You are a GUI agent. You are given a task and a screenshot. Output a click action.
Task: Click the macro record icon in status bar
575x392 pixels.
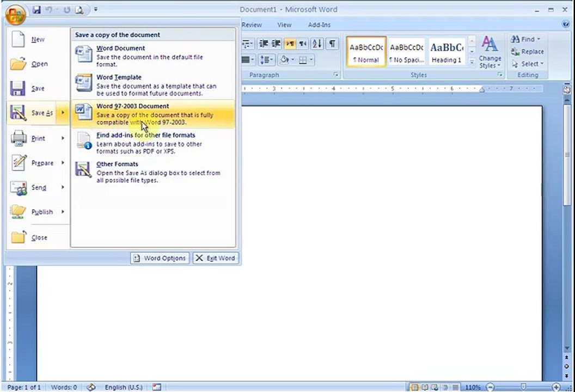(x=157, y=387)
